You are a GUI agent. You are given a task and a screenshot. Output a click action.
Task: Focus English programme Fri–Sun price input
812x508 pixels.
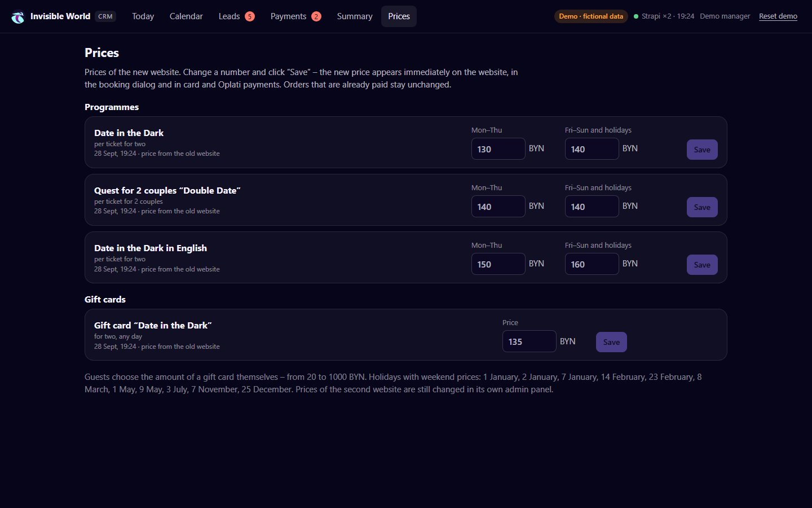pos(592,264)
